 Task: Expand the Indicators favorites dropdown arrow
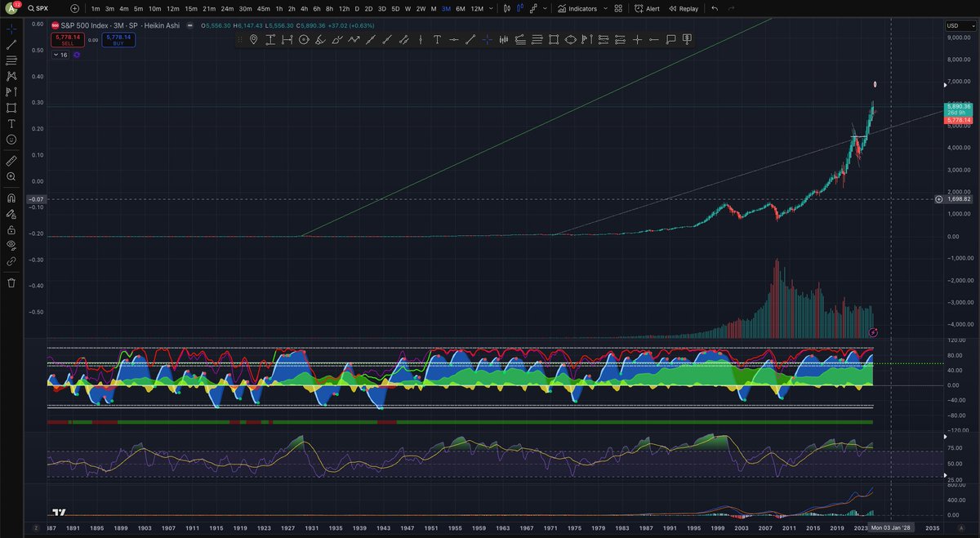(605, 8)
